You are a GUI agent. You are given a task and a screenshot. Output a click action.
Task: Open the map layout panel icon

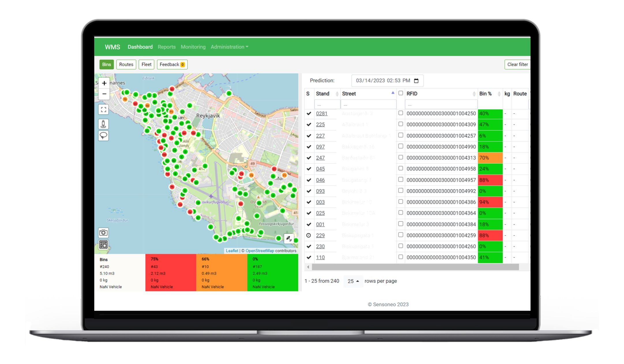click(x=104, y=244)
